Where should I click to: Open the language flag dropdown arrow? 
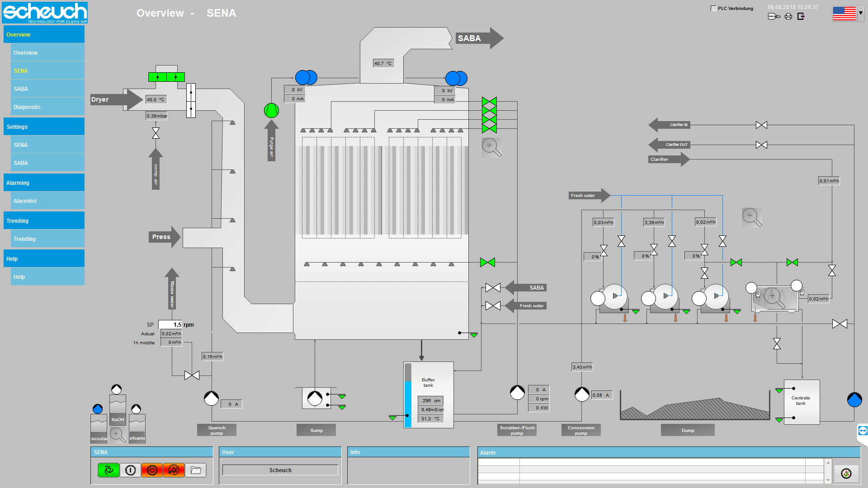coord(861,13)
